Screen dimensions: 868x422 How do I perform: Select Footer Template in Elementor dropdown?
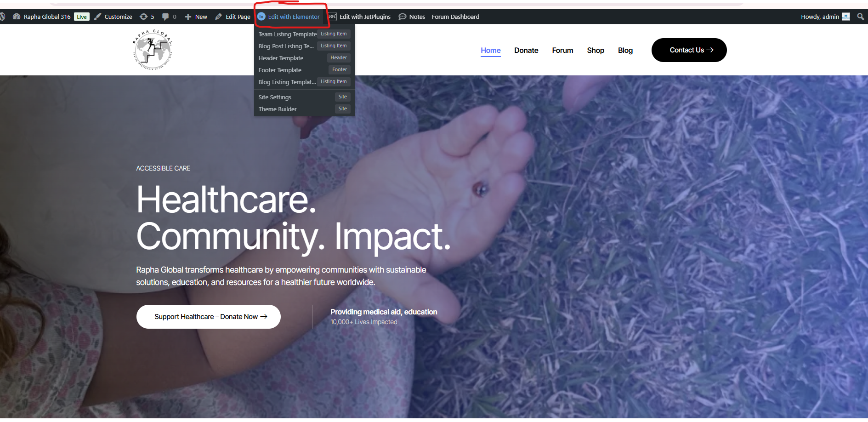(x=280, y=70)
